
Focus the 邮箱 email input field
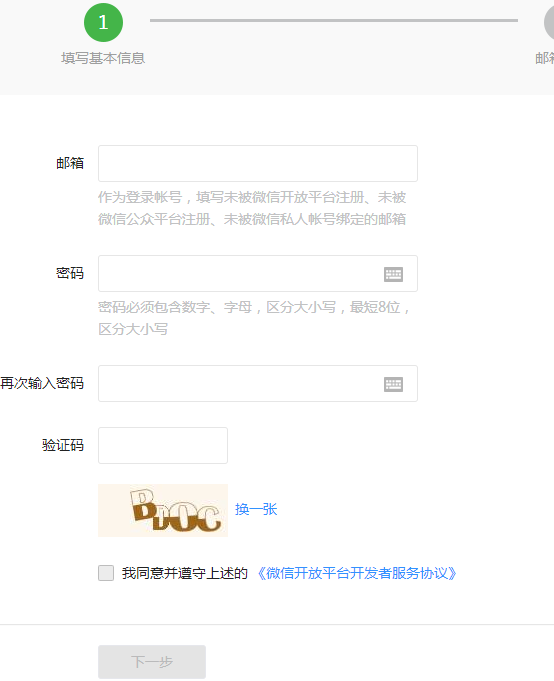coord(258,163)
